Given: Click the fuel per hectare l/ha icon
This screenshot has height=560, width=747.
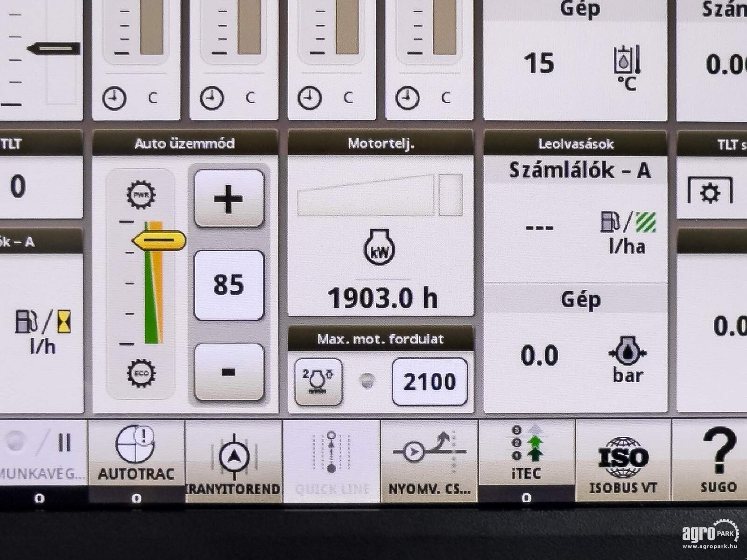Looking at the screenshot, I should [628, 233].
